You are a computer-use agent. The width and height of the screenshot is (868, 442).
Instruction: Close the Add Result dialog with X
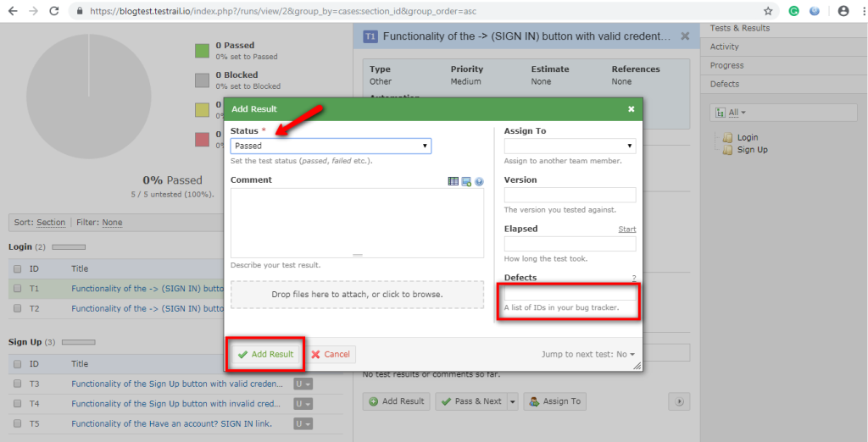[x=631, y=109]
